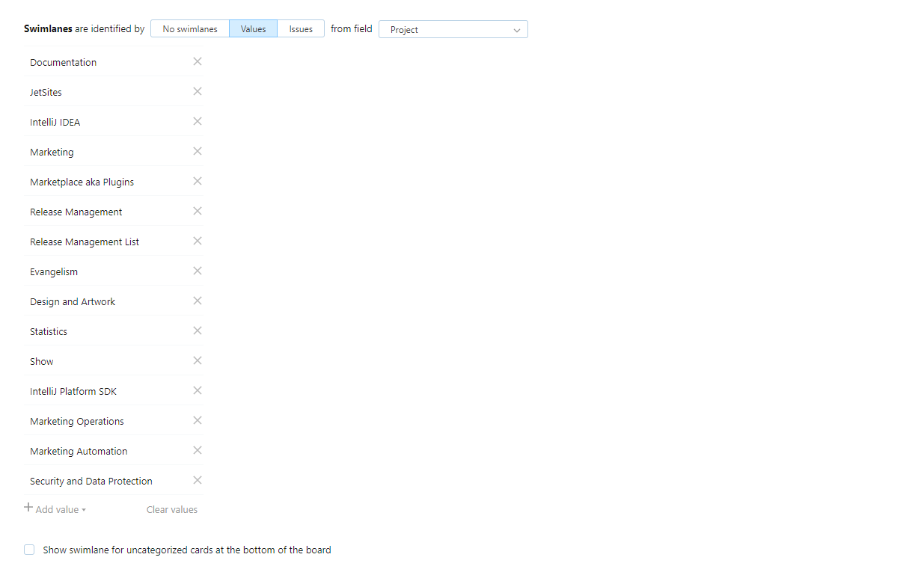
Task: Remove the JetSites swimlane value
Action: point(198,91)
